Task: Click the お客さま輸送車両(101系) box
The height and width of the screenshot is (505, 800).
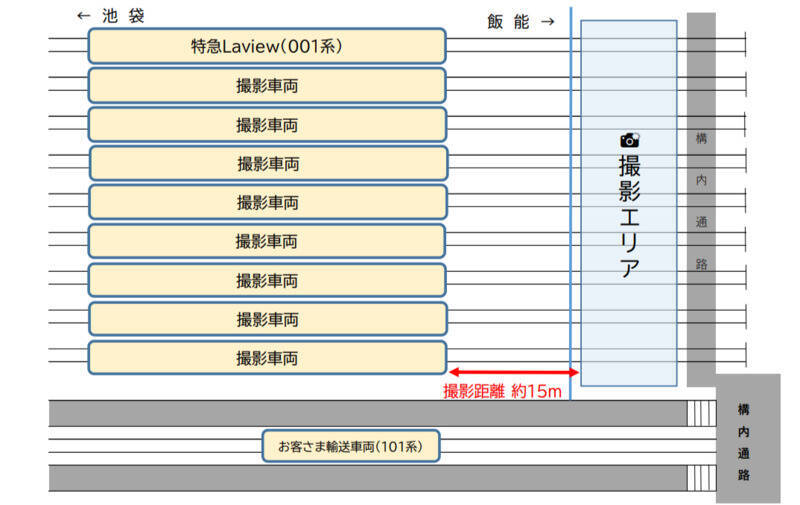Action: click(x=350, y=446)
